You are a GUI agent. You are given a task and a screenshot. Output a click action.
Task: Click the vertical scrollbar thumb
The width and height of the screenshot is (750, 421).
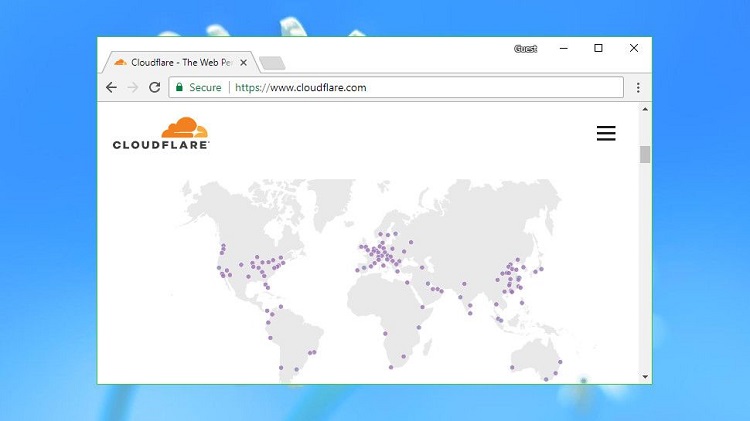[x=645, y=154]
